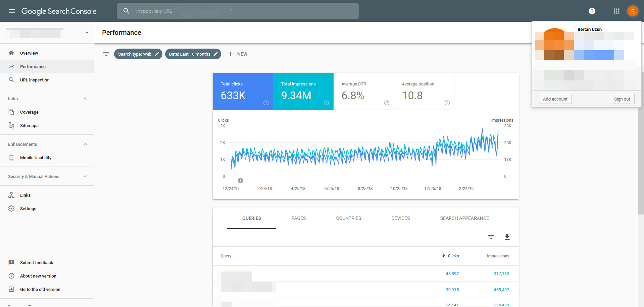Click the Query column header

(226, 256)
